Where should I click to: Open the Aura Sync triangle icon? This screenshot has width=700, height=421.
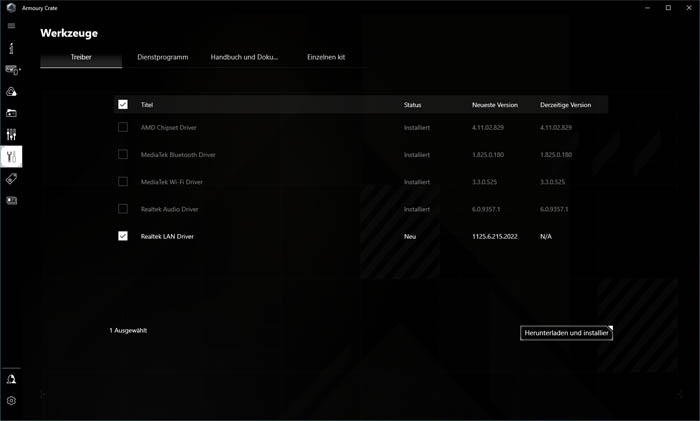[11, 92]
